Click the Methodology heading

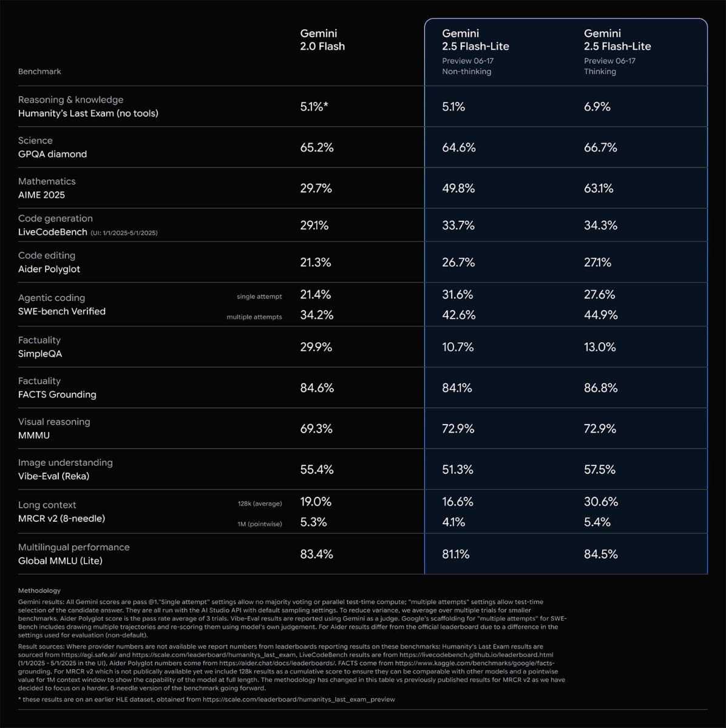(x=39, y=590)
